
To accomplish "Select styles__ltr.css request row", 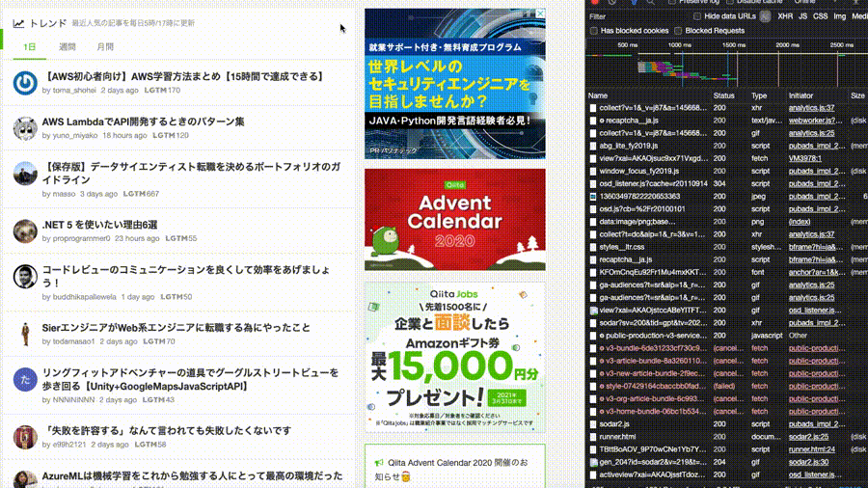I will coord(727,247).
